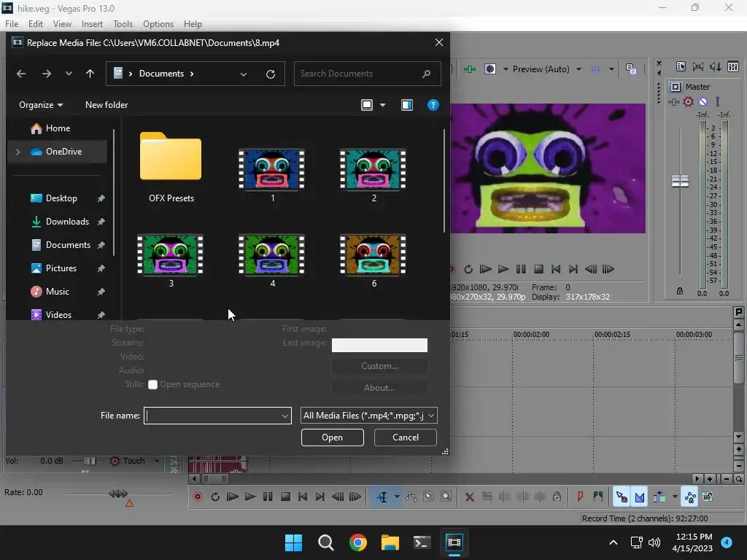Image resolution: width=747 pixels, height=560 pixels.
Task: Click the Insert Region icon
Action: click(x=598, y=497)
